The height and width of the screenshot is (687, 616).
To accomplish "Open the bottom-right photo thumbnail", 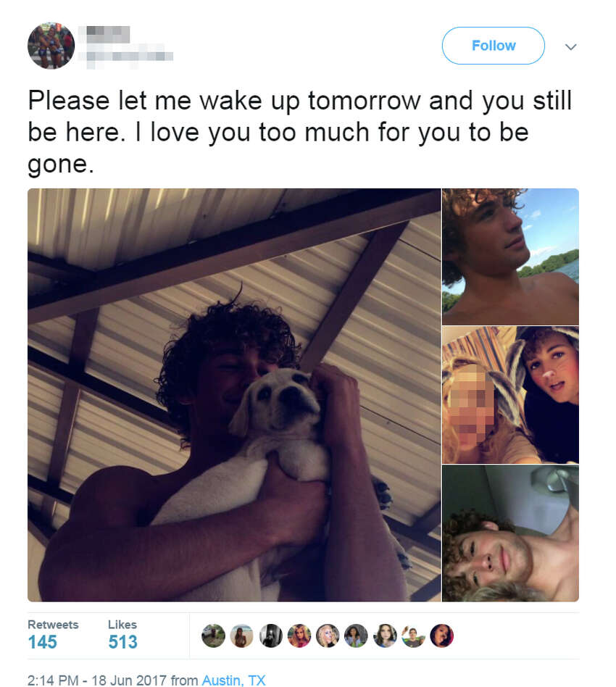I will (x=510, y=533).
